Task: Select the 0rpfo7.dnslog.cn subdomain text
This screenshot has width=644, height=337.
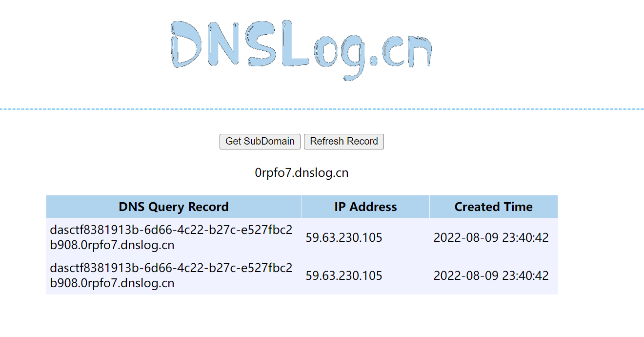Action: (302, 172)
